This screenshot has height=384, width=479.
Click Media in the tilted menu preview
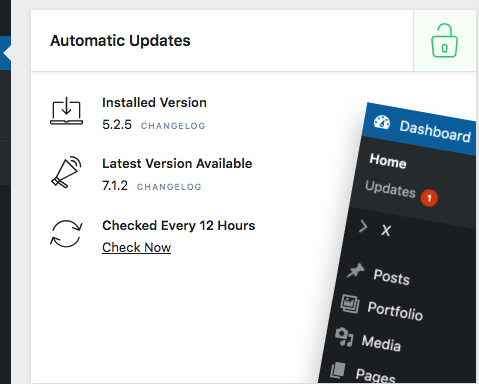coord(381,343)
